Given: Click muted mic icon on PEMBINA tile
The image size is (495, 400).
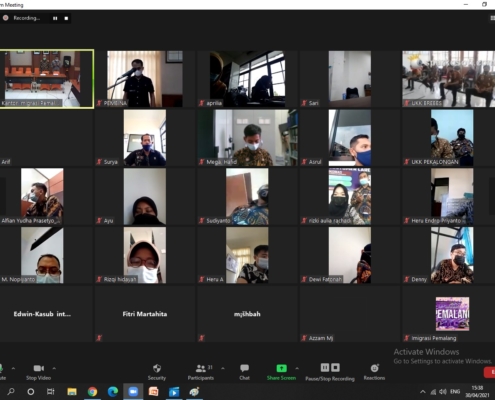Looking at the screenshot, I should (x=99, y=103).
